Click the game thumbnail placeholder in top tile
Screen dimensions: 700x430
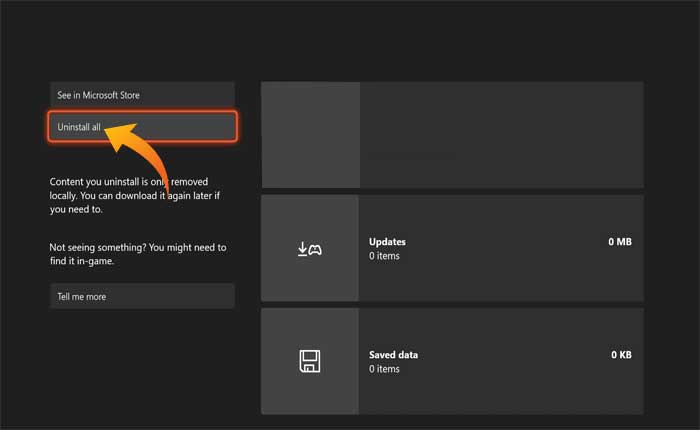coord(309,135)
